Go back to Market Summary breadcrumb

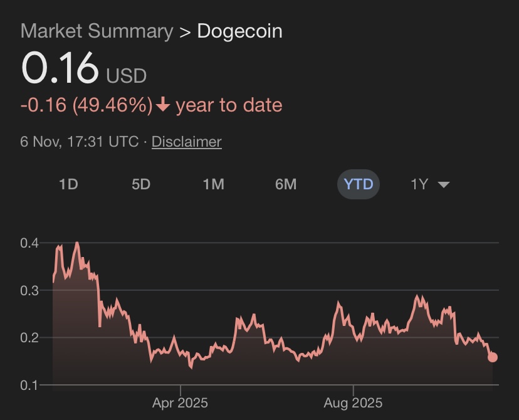click(x=97, y=31)
